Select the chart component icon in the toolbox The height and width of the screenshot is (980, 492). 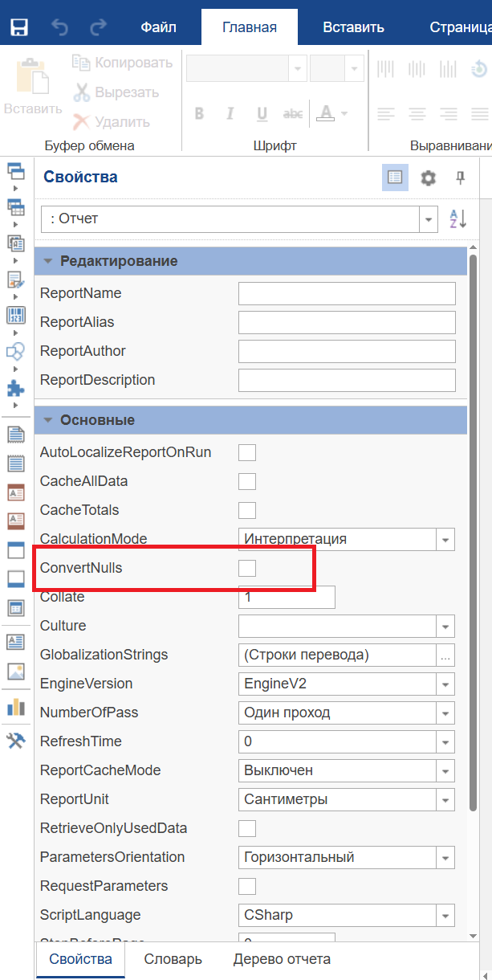[x=16, y=707]
